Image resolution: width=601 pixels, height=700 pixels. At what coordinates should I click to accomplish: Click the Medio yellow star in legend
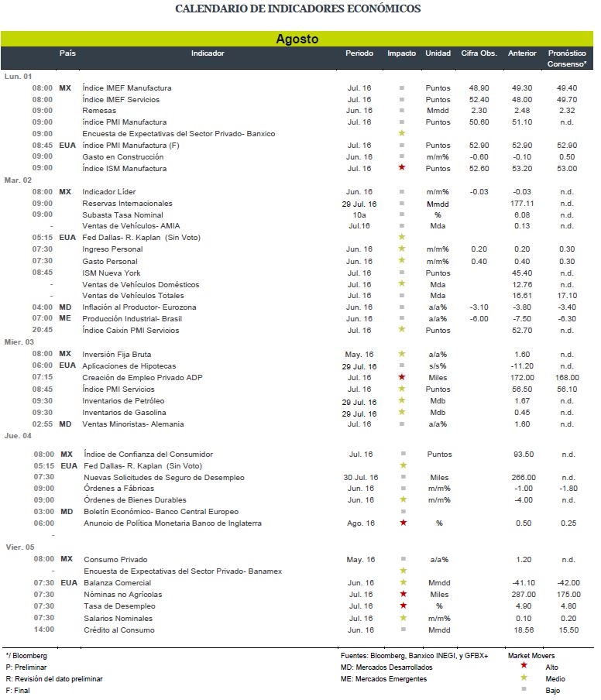[x=524, y=678]
